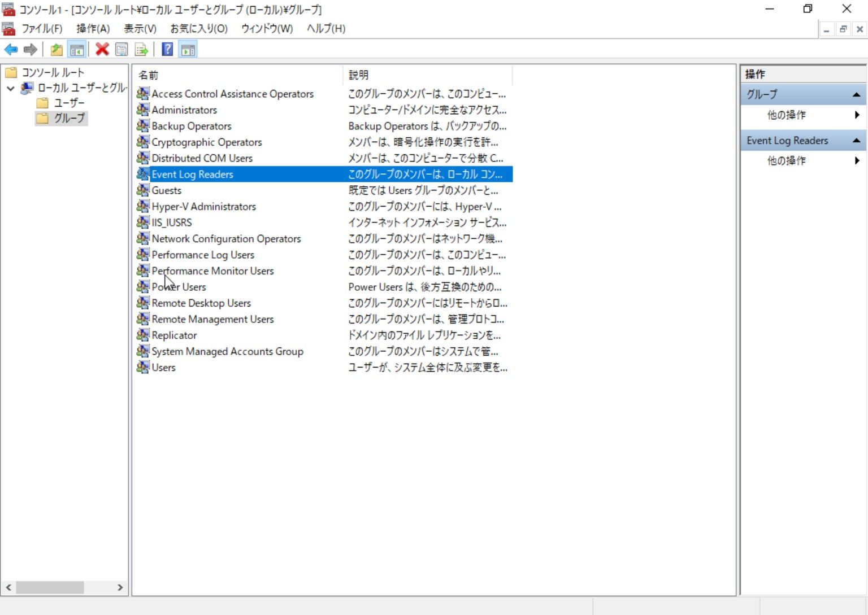This screenshot has height=615, width=868.
Task: Select Remote Desktop Users row
Action: point(324,303)
